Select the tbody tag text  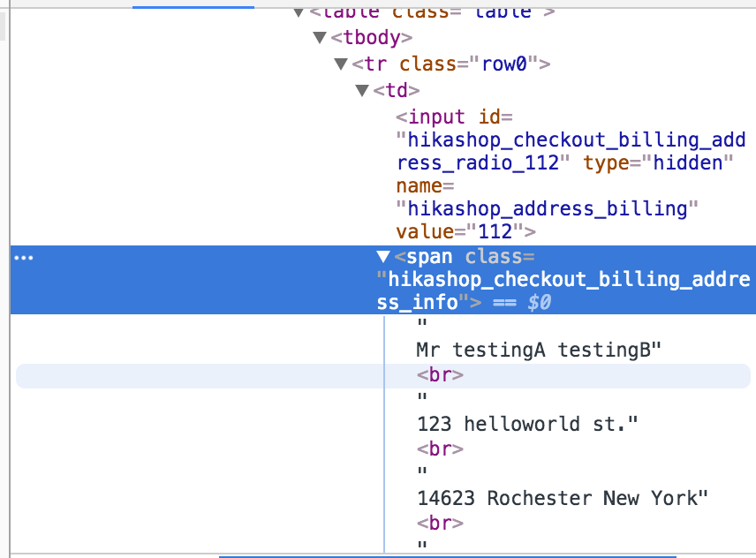(x=371, y=38)
